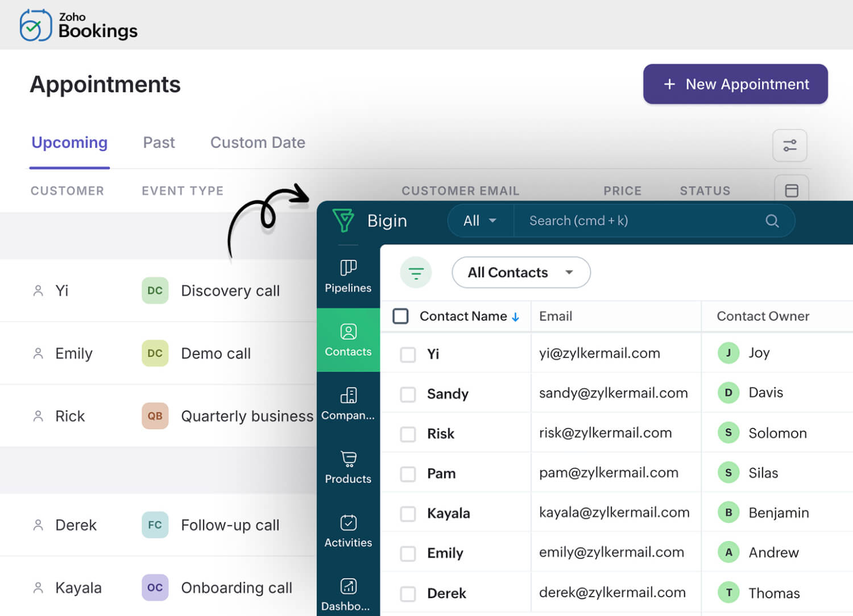Click the Discovery call event text
The image size is (853, 616).
230,291
